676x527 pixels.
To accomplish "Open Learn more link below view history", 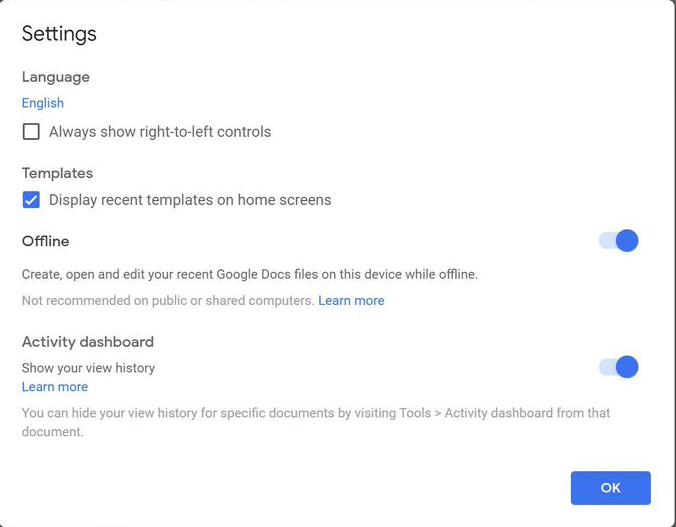I will (55, 387).
